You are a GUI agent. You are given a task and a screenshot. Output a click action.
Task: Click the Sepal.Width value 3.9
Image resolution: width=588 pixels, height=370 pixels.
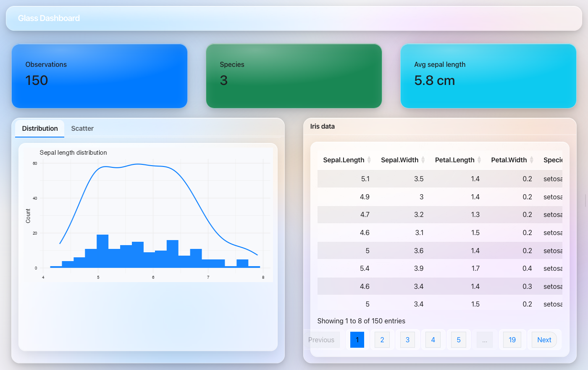tap(419, 268)
